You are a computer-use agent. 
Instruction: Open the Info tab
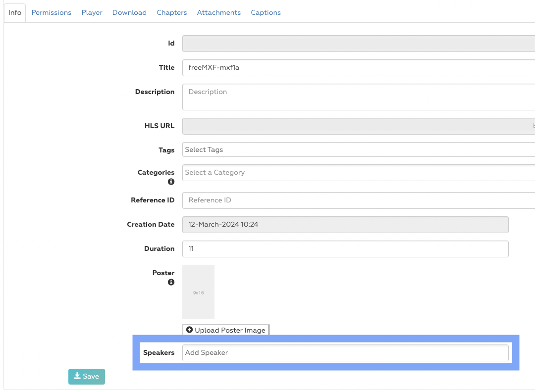point(15,12)
